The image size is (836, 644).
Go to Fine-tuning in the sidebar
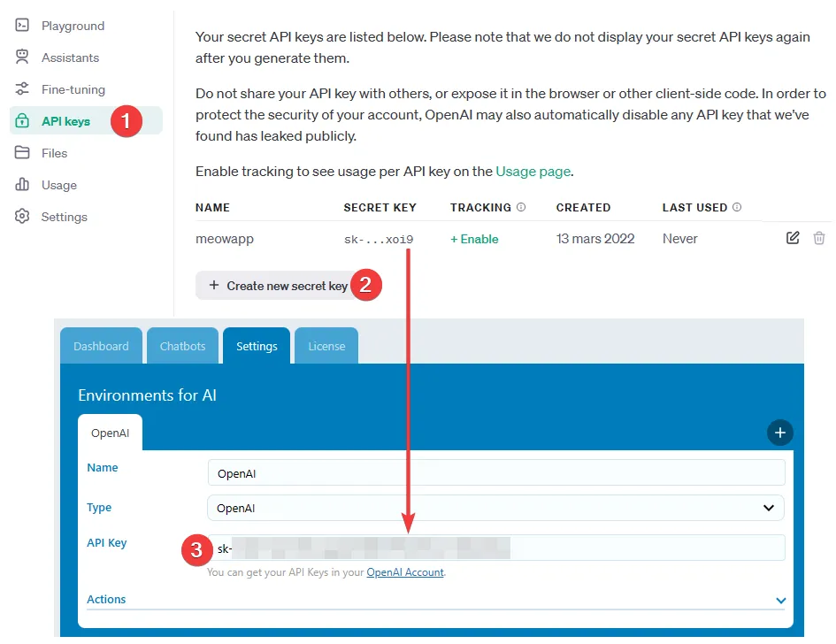tap(73, 89)
